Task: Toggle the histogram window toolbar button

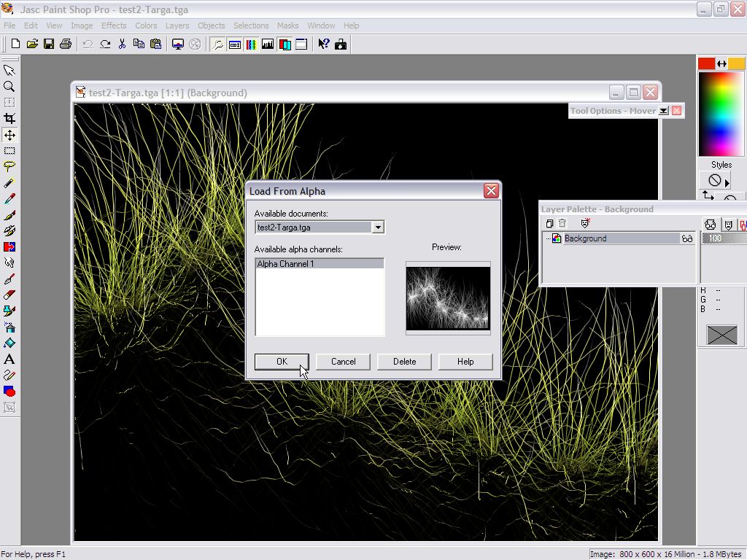Action: tap(268, 44)
